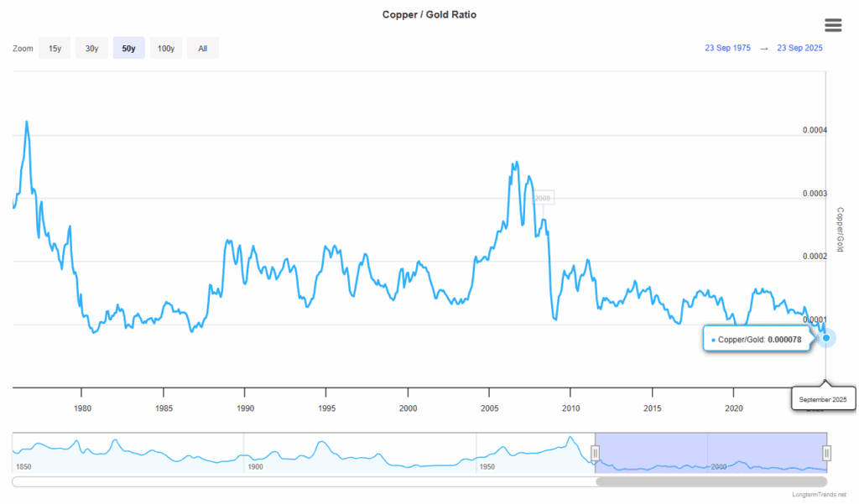The width and height of the screenshot is (859, 504).
Task: Click the 2008 flag marker on chart
Action: coord(542,198)
